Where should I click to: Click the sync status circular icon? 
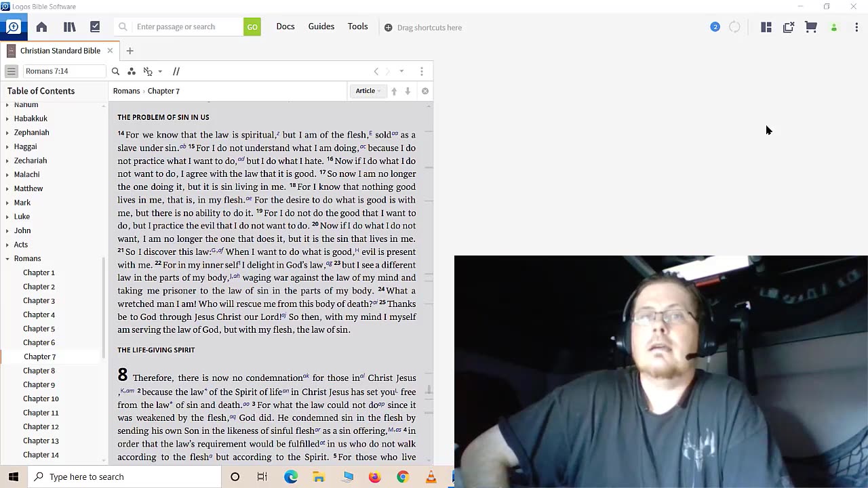pos(734,27)
